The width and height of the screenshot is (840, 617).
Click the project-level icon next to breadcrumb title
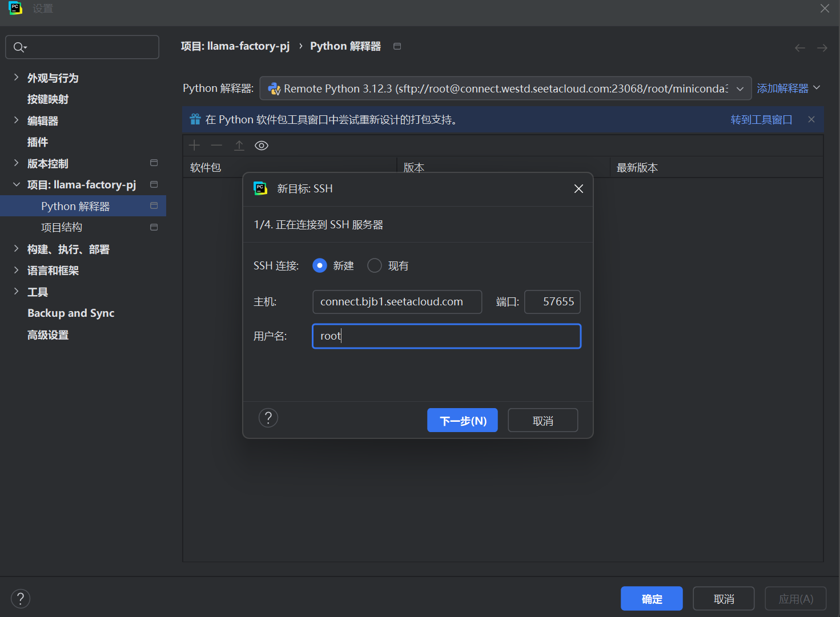(x=397, y=46)
